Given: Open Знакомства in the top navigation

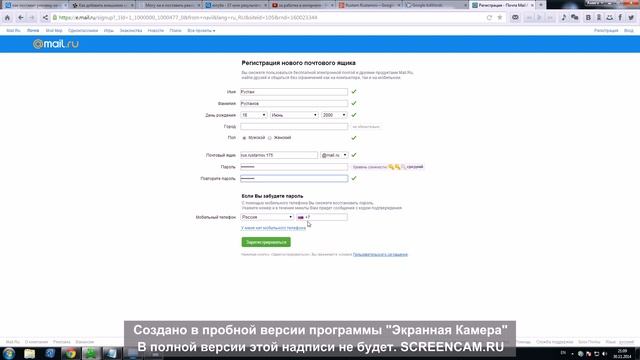Looking at the screenshot, I should pyautogui.click(x=131, y=31).
